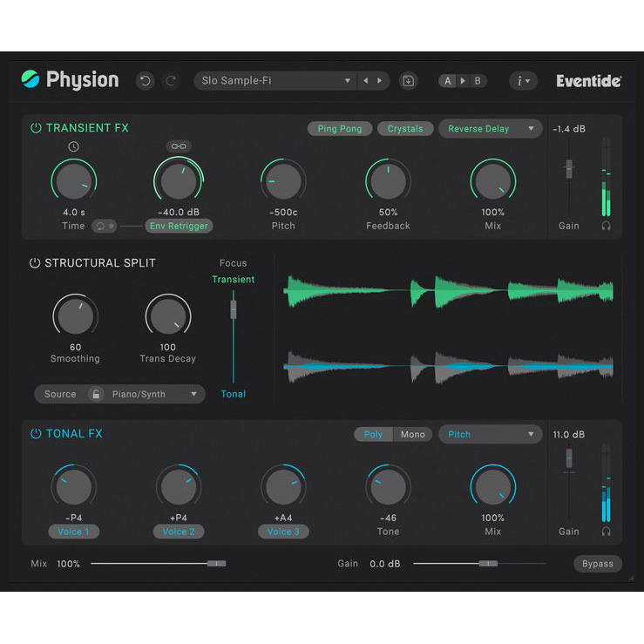
Task: Click the bottom Gain slider handle
Action: (x=488, y=564)
